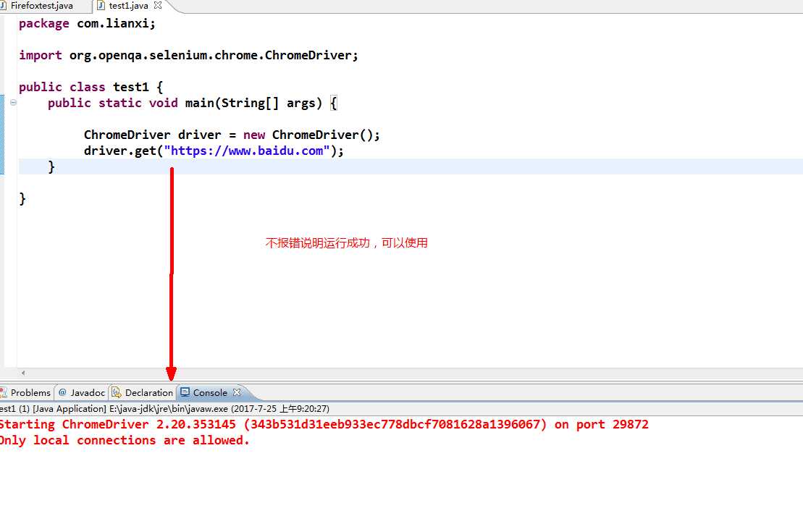Click the Console monitor icon

point(185,392)
